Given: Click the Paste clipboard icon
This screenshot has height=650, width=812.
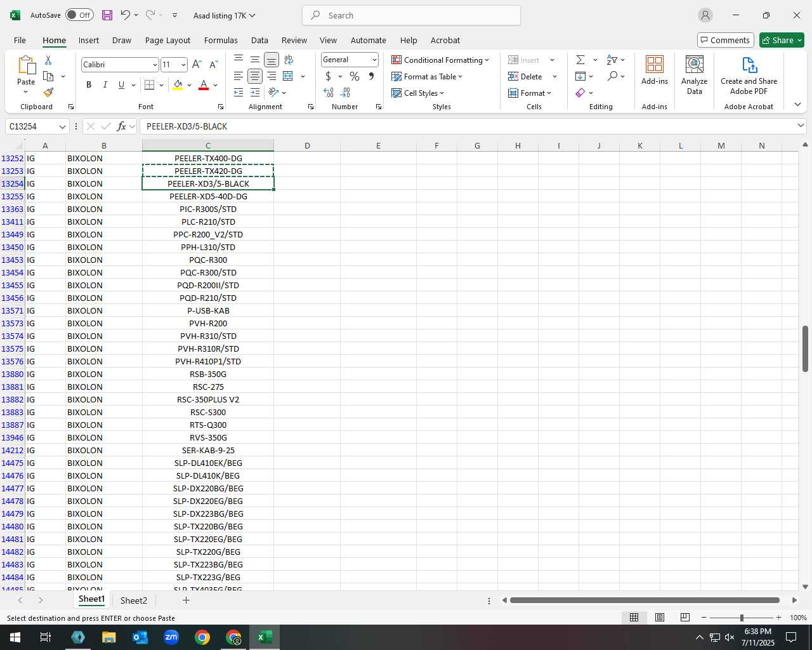Looking at the screenshot, I should [x=26, y=65].
